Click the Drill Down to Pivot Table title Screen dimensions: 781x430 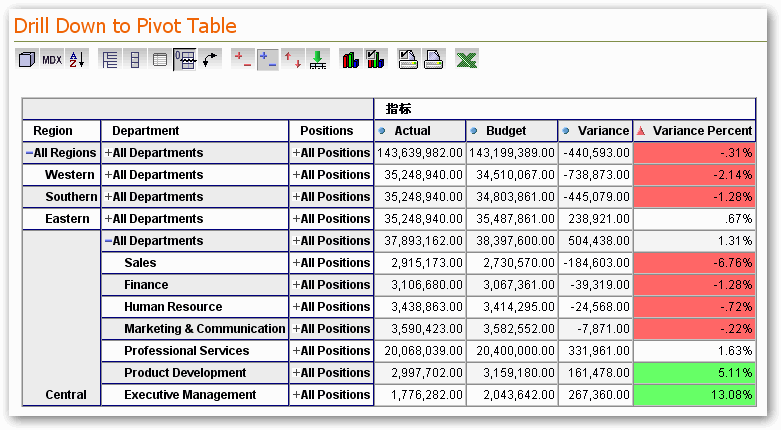coord(125,26)
